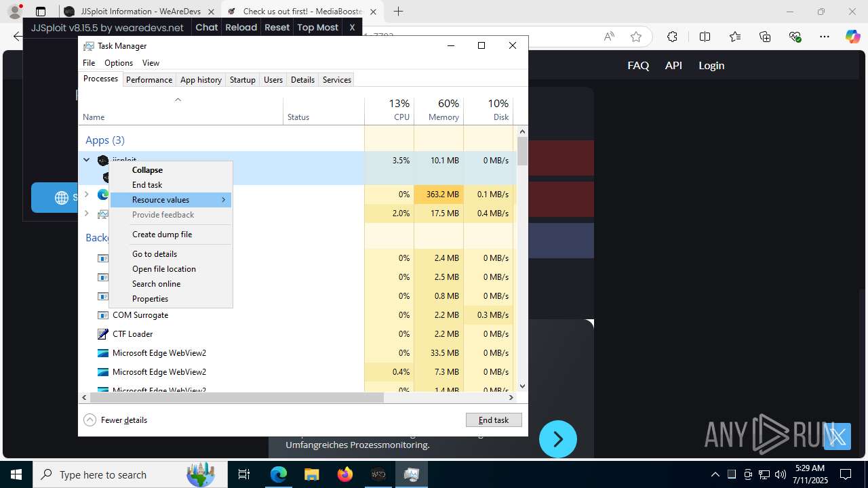Expand the Edge app row chevron

pos(86,195)
